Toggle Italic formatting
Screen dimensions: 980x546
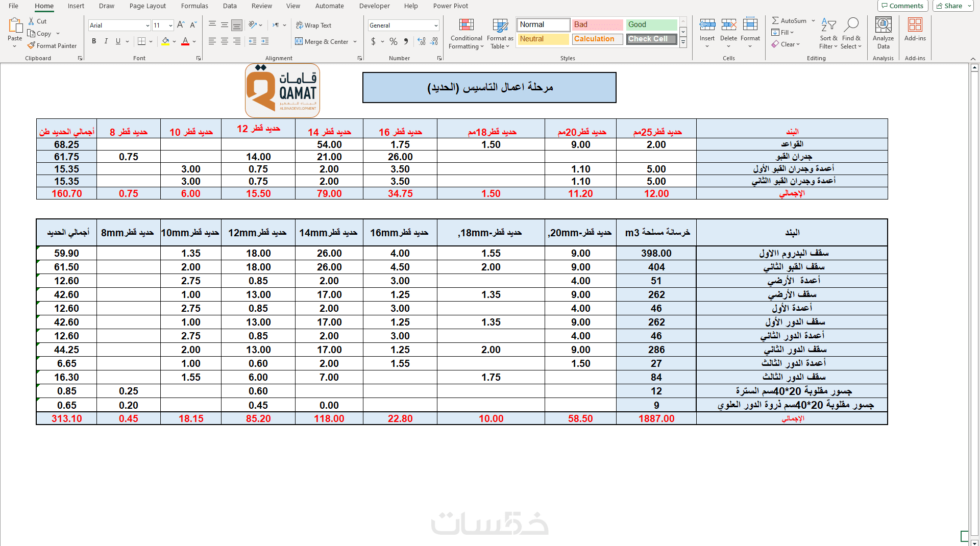pos(106,41)
